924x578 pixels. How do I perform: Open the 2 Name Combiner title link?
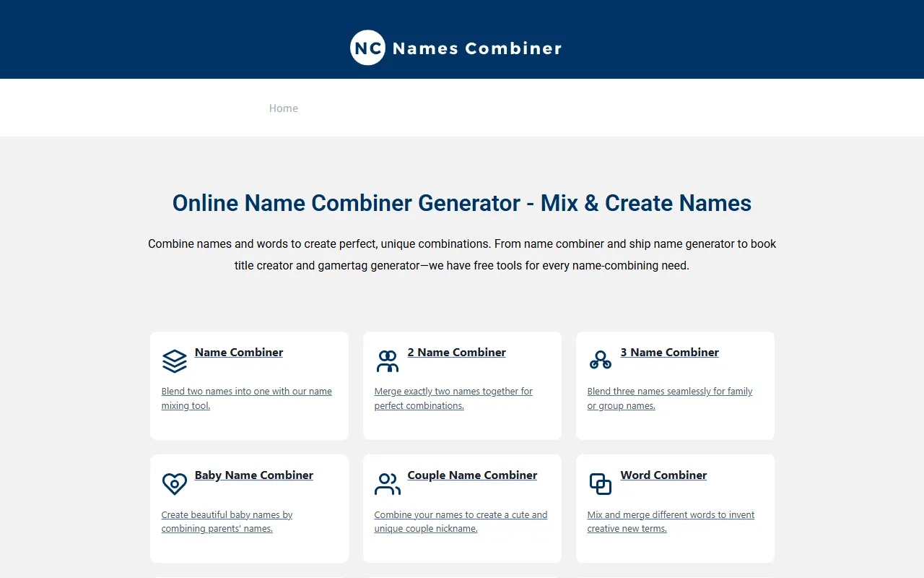456,353
